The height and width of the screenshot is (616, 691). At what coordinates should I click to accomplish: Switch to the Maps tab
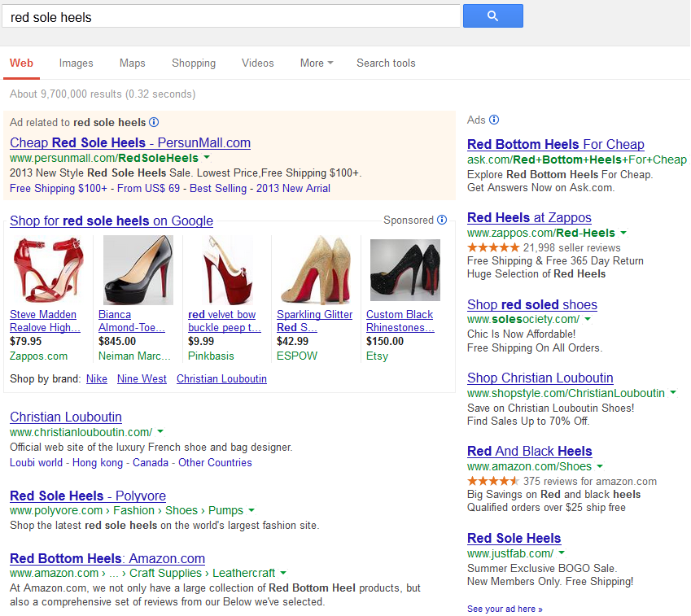pos(132,63)
